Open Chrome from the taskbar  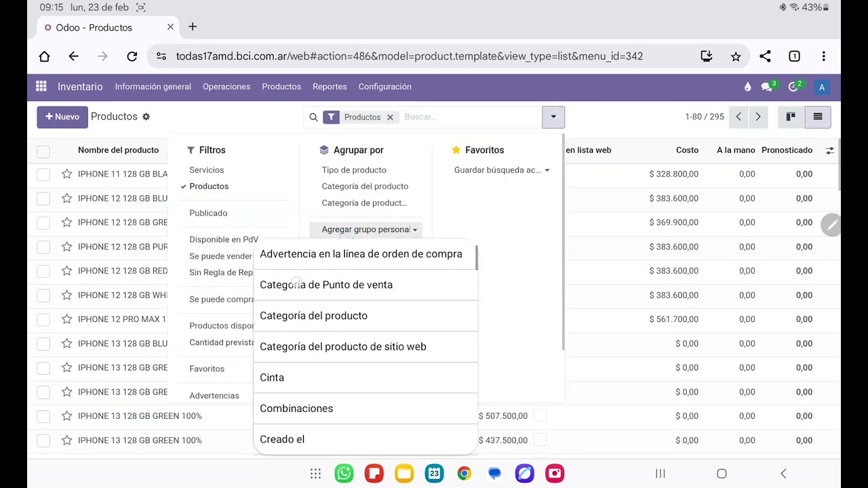pyautogui.click(x=465, y=473)
